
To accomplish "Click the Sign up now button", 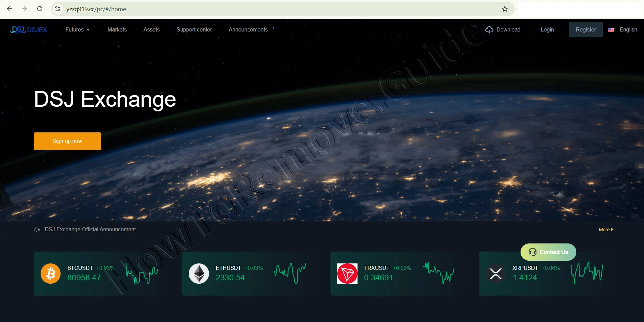I will pyautogui.click(x=67, y=141).
